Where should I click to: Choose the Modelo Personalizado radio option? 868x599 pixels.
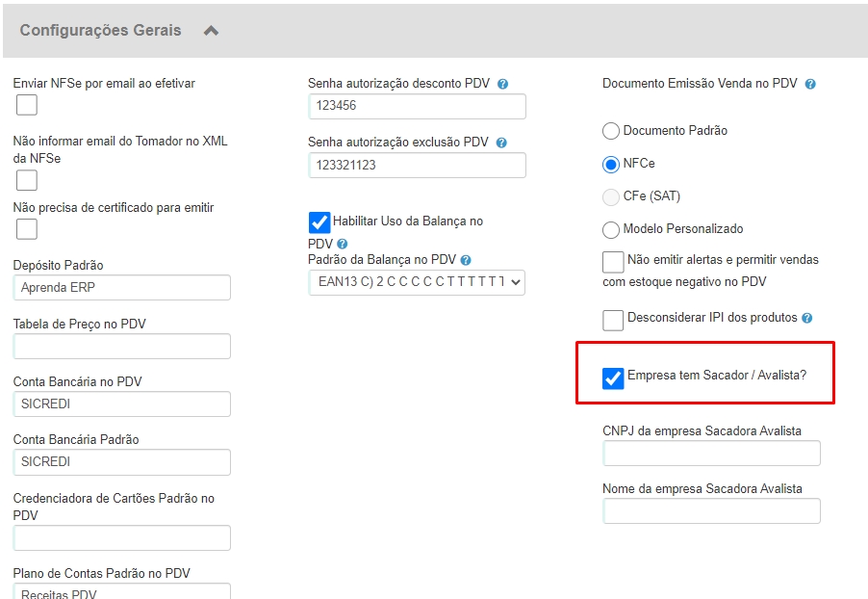(611, 230)
